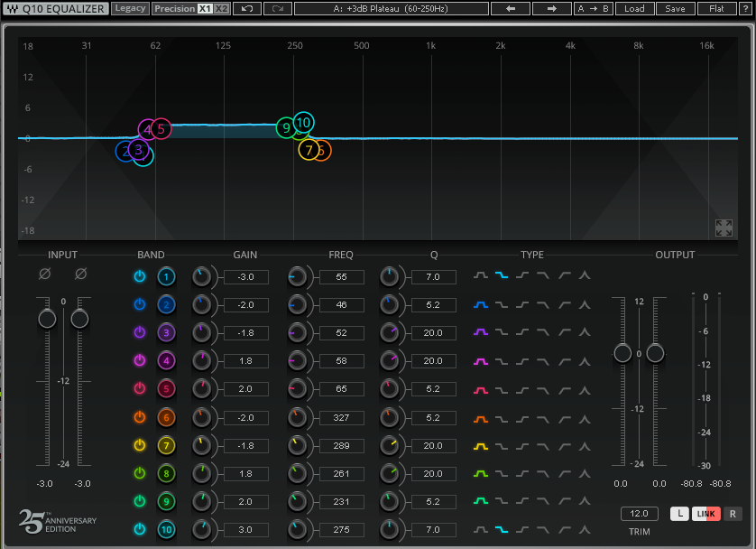Screen dimensions: 756x549
Task: Click the undo arrow button
Action: [x=247, y=9]
